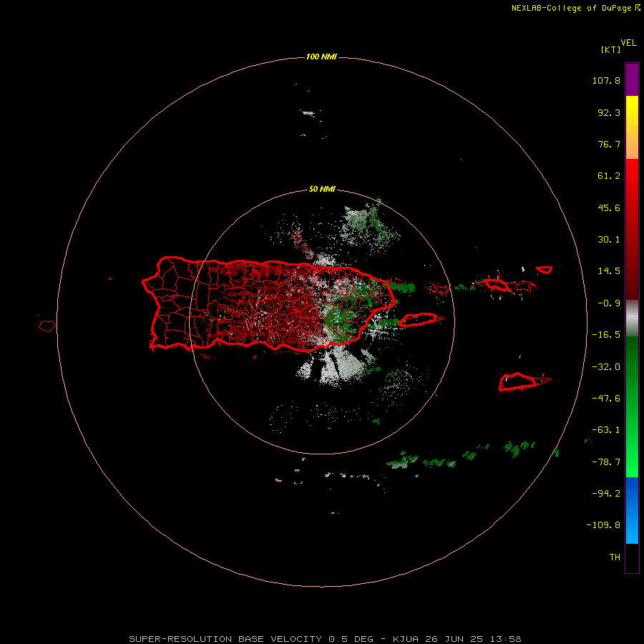The width and height of the screenshot is (644, 644).
Task: Click the -78.7 legend value
Action: click(x=606, y=462)
